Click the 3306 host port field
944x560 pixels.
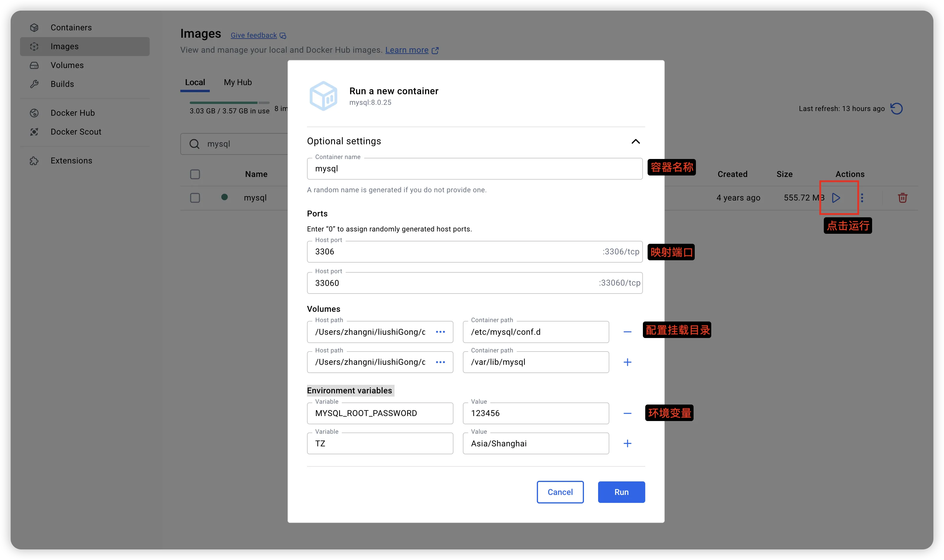tap(475, 252)
